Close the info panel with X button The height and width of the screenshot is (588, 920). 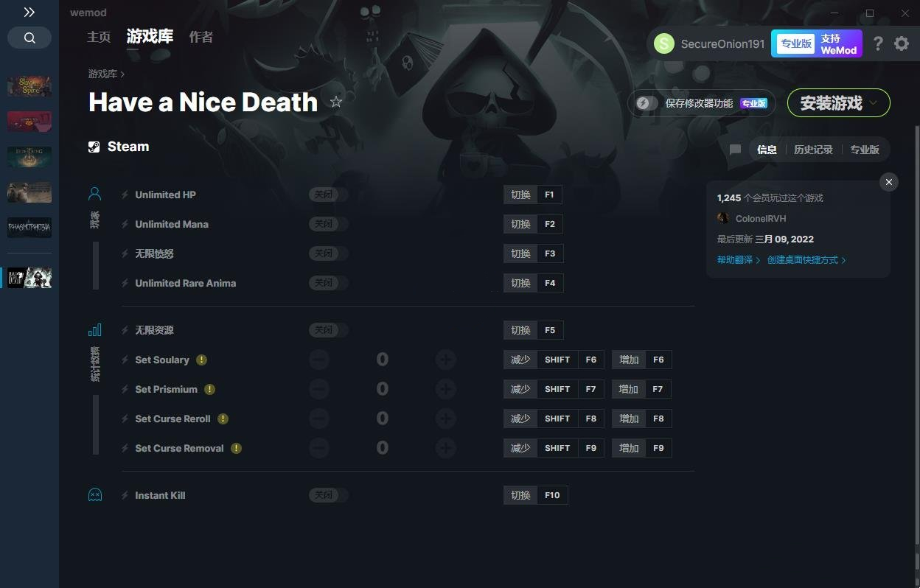pos(889,182)
